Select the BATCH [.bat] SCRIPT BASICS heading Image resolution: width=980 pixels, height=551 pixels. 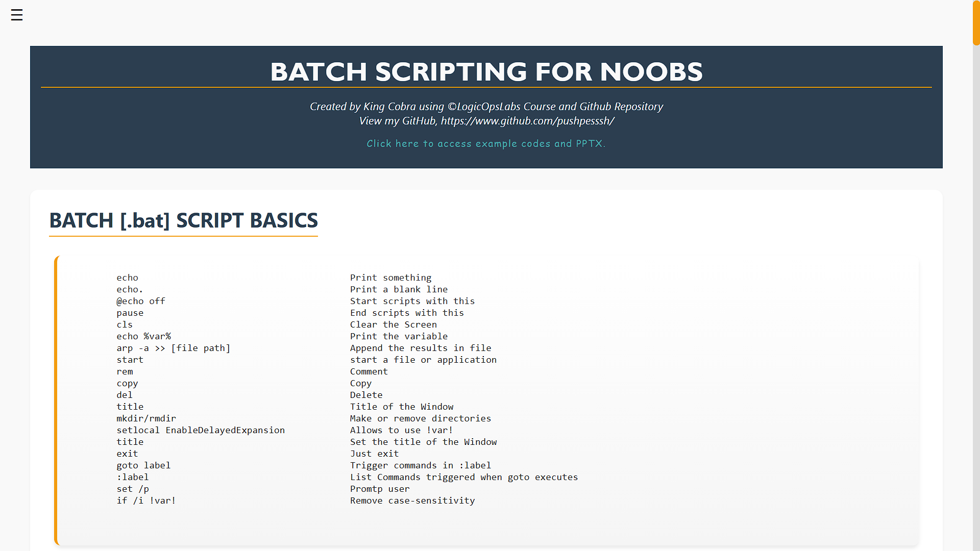(183, 220)
